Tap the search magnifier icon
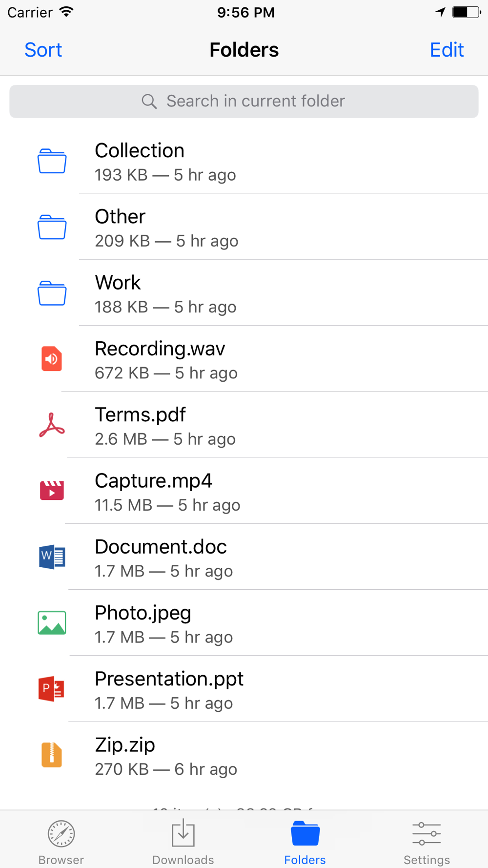488x868 pixels. pos(149,102)
